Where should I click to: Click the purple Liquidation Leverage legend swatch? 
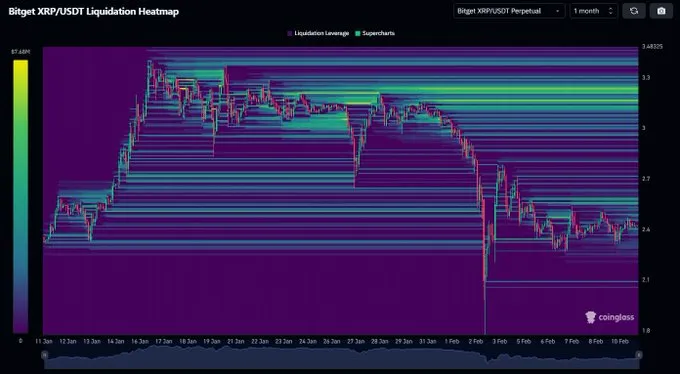click(x=290, y=33)
